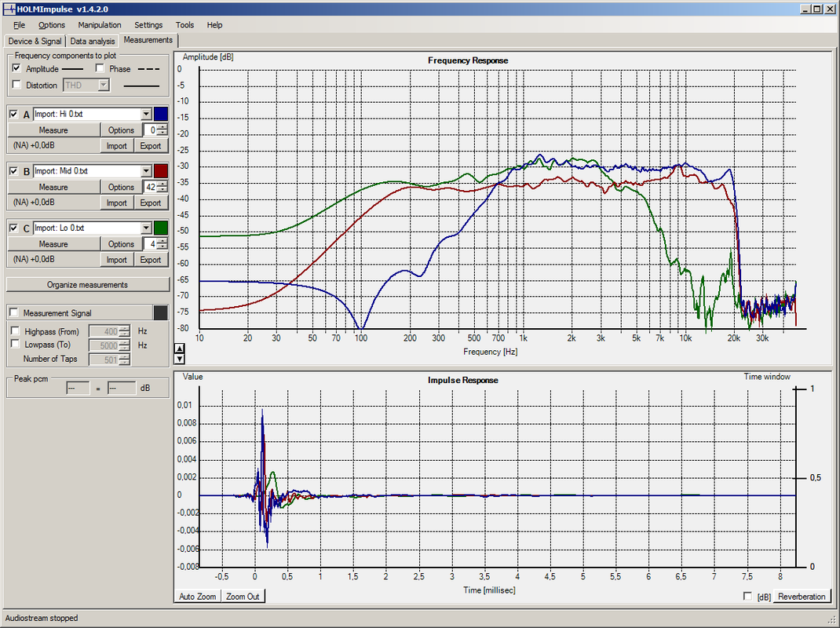Image resolution: width=840 pixels, height=628 pixels.
Task: Click the green color swatch for slot C
Action: [x=161, y=228]
